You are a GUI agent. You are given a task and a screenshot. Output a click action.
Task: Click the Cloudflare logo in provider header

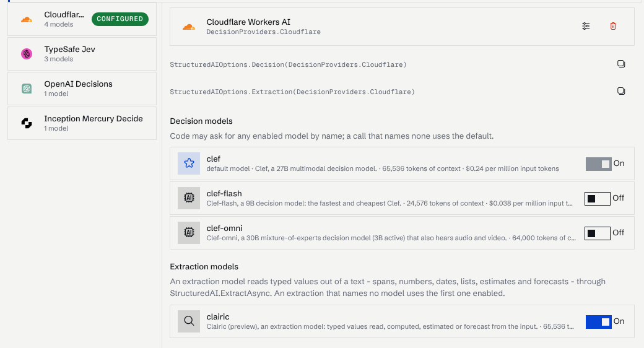point(189,27)
